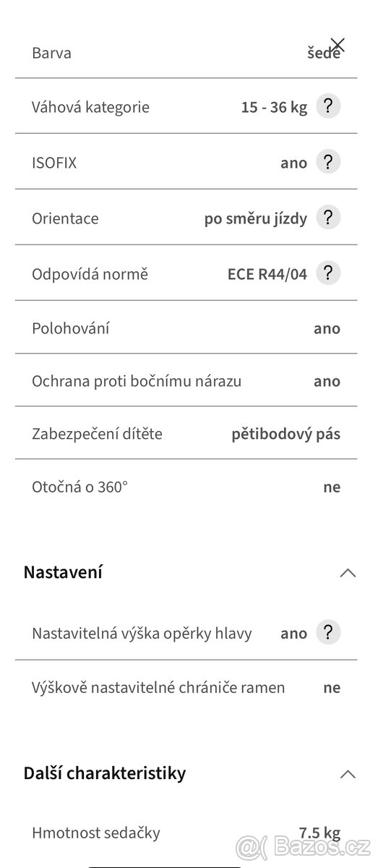
Task: Click the Hmotnost sedačky row
Action: (186, 833)
